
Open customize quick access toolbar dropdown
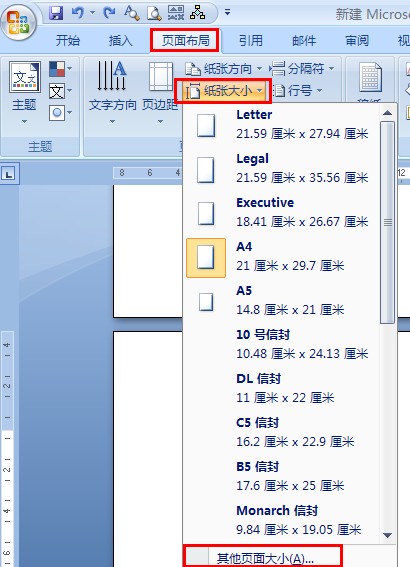(x=227, y=13)
